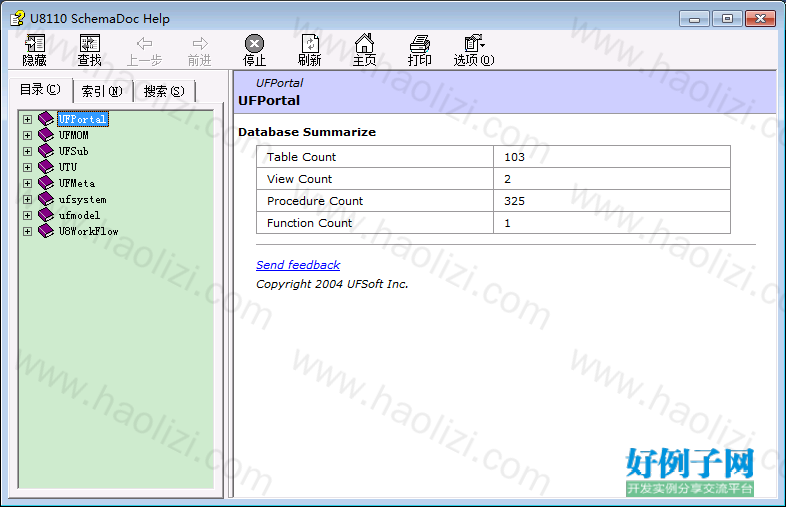This screenshot has height=507, width=786.
Task: Switch to the 索引(N) index tab
Action: [102, 91]
